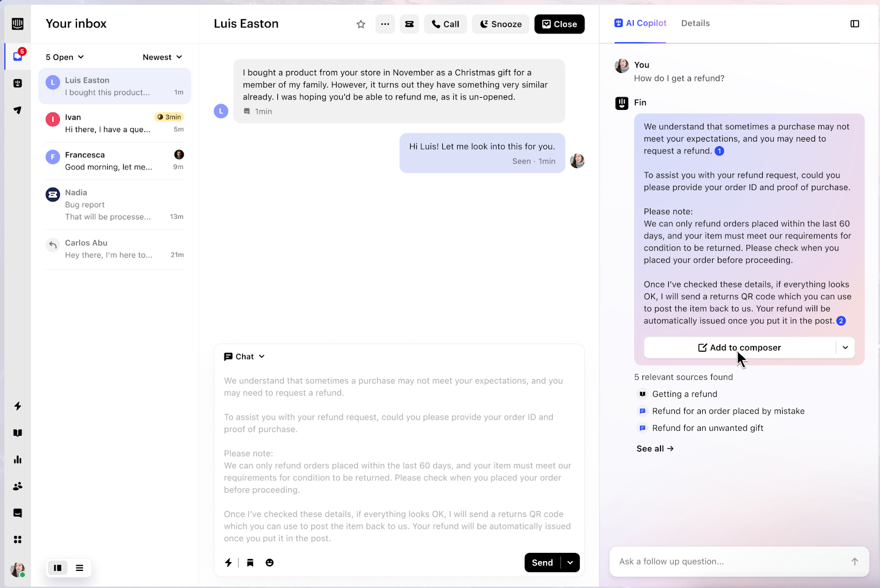Open the Newest sort dropdown
Image resolution: width=880 pixels, height=588 pixels.
coord(162,57)
